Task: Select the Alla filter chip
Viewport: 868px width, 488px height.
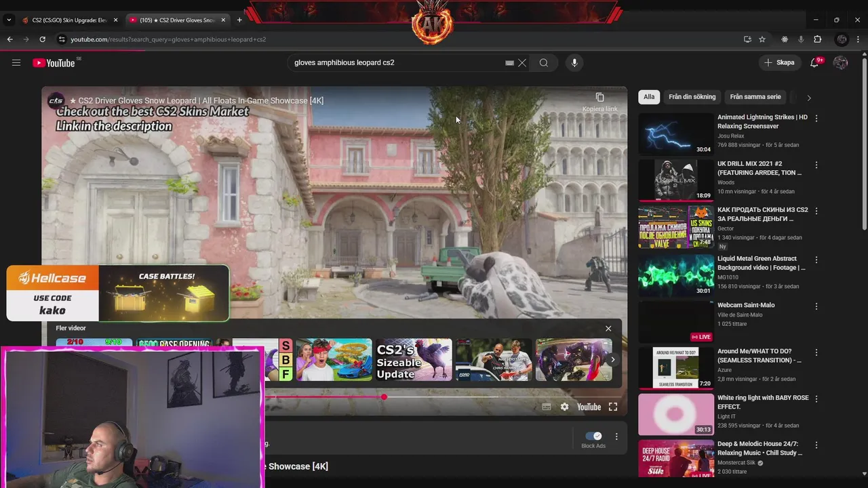Action: [x=649, y=97]
